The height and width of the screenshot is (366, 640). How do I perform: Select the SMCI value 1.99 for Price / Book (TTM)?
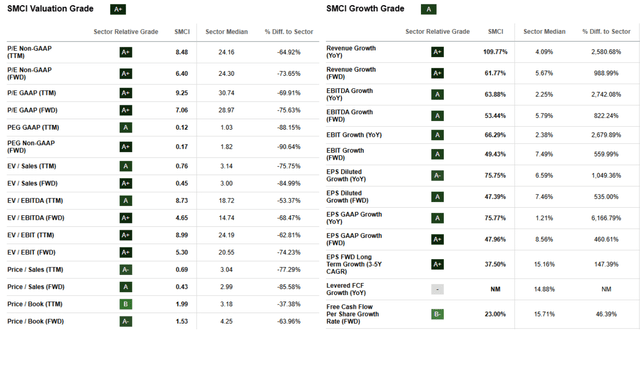pos(182,304)
